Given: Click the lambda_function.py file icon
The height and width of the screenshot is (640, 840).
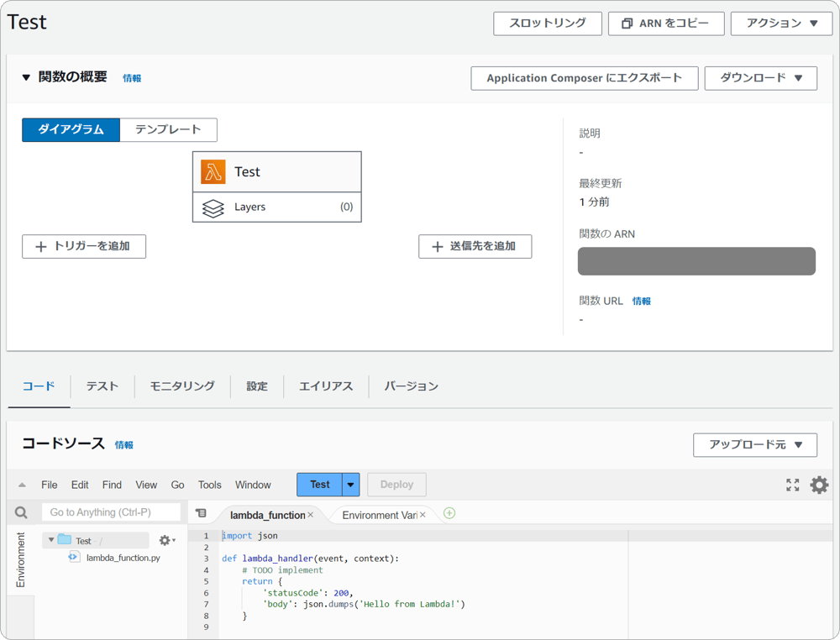Looking at the screenshot, I should tap(73, 557).
